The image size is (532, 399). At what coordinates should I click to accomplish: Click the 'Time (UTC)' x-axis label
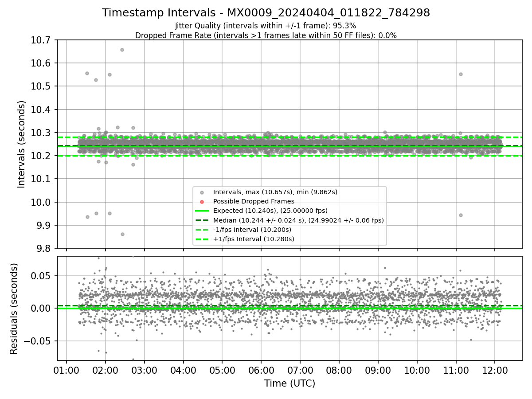(289, 383)
